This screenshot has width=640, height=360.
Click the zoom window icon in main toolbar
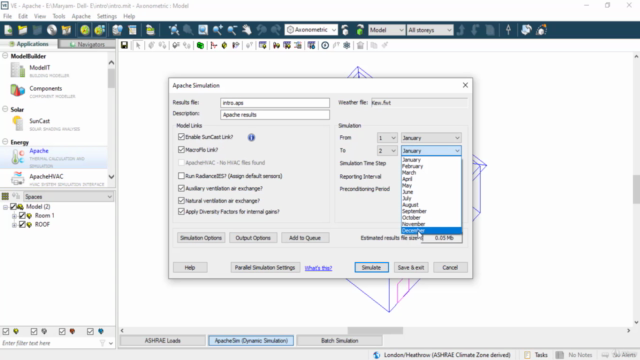203,30
